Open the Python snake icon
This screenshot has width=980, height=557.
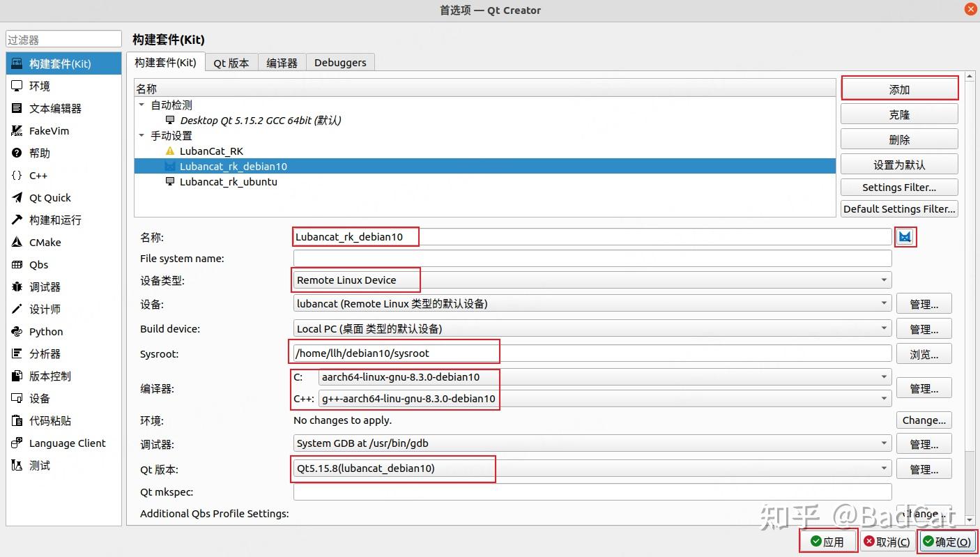point(17,331)
